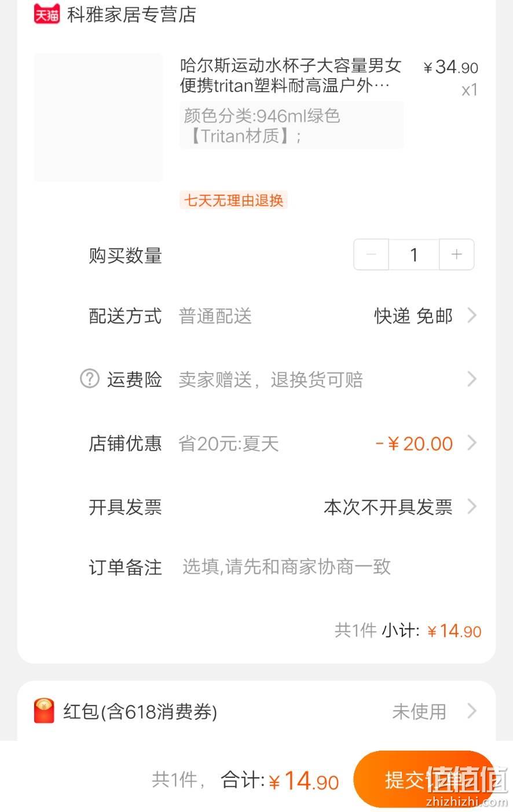Decrease the purchase quantity with minus
Viewport: 513px width, 812px height.
click(x=371, y=254)
